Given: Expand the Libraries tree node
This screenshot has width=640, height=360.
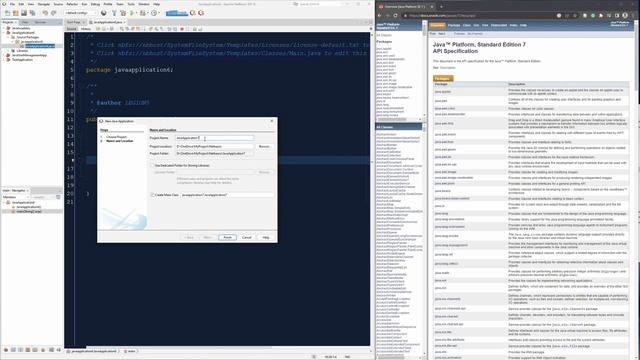Looking at the screenshot, I should [8, 51].
